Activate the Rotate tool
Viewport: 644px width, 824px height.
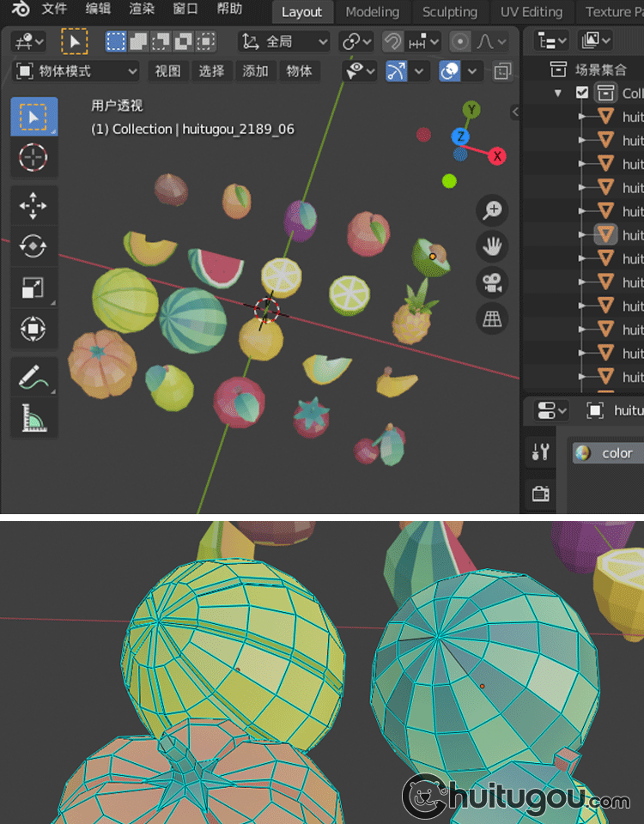pos(33,246)
